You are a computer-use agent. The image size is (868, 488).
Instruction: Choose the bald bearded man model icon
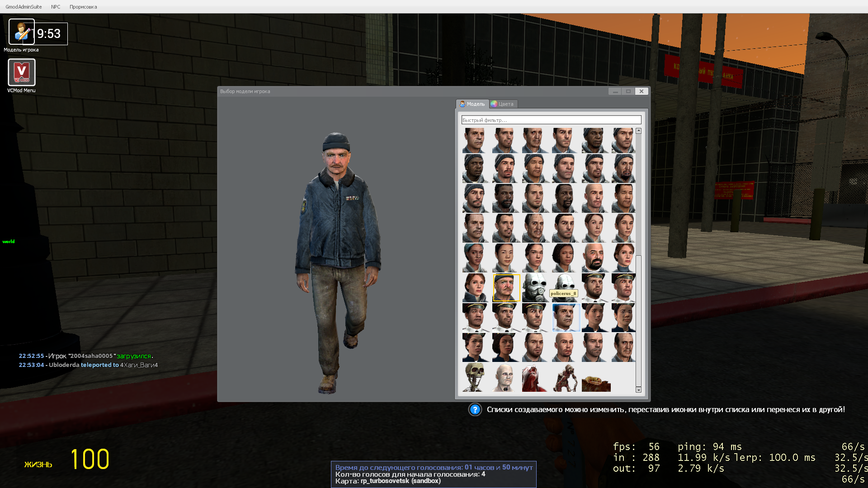click(x=595, y=258)
